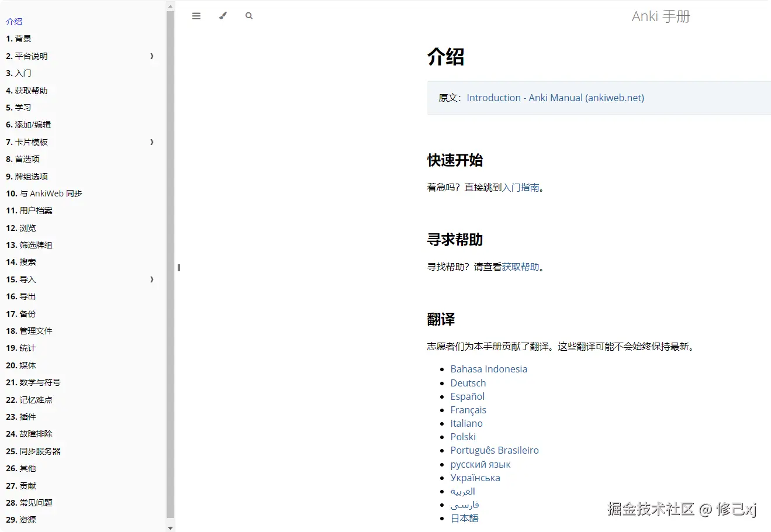Select chapter 26. 其他
The height and width of the screenshot is (532, 771).
coord(21,468)
